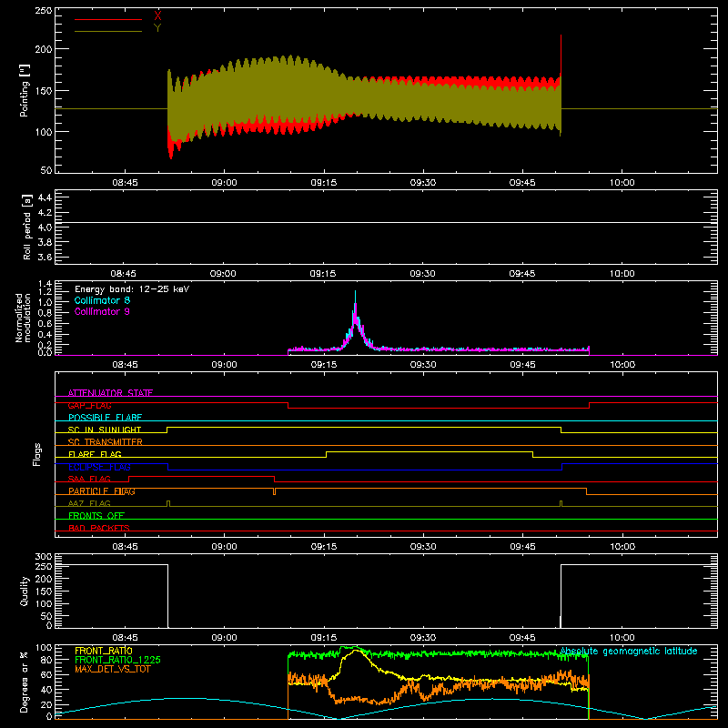
Task: Click the 250 tick on the Pointing axis
Action: 44,10
